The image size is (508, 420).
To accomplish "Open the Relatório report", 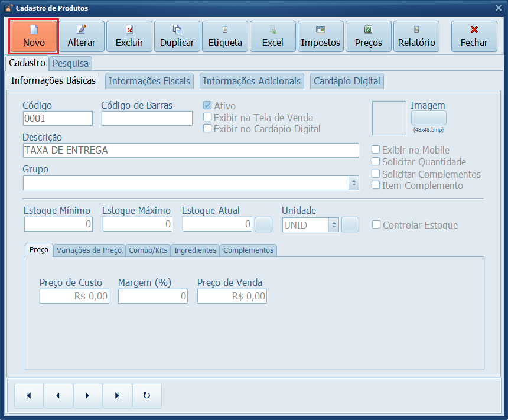I will point(416,36).
